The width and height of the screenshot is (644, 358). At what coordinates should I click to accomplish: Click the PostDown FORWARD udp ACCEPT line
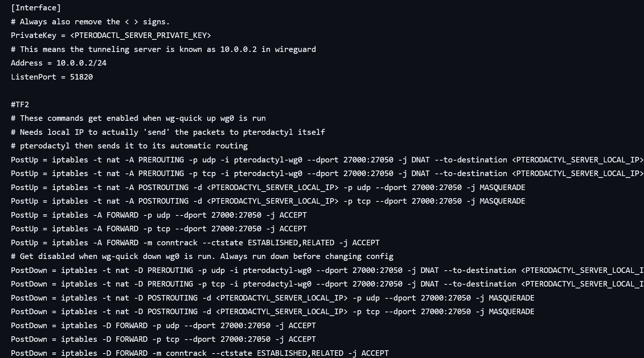pyautogui.click(x=163, y=326)
